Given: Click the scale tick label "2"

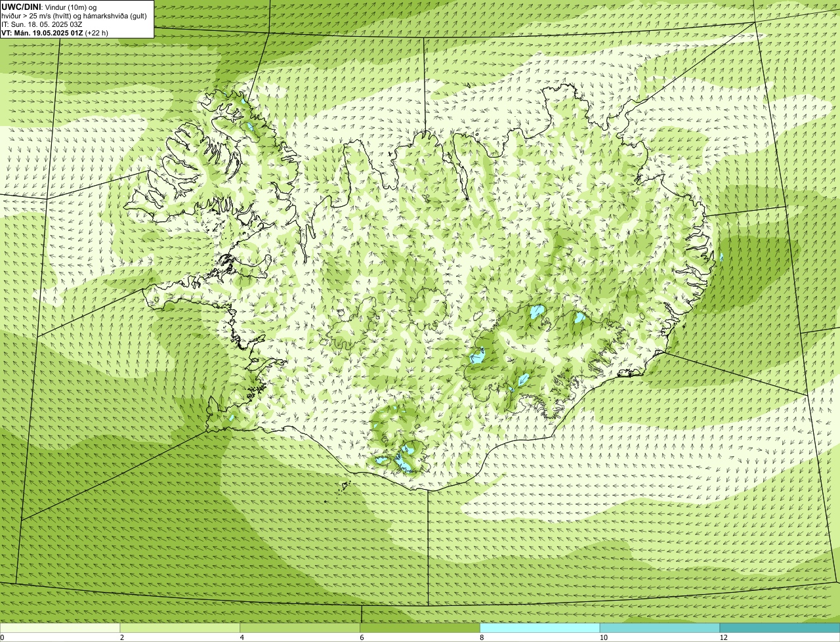Looking at the screenshot, I should pyautogui.click(x=122, y=637).
